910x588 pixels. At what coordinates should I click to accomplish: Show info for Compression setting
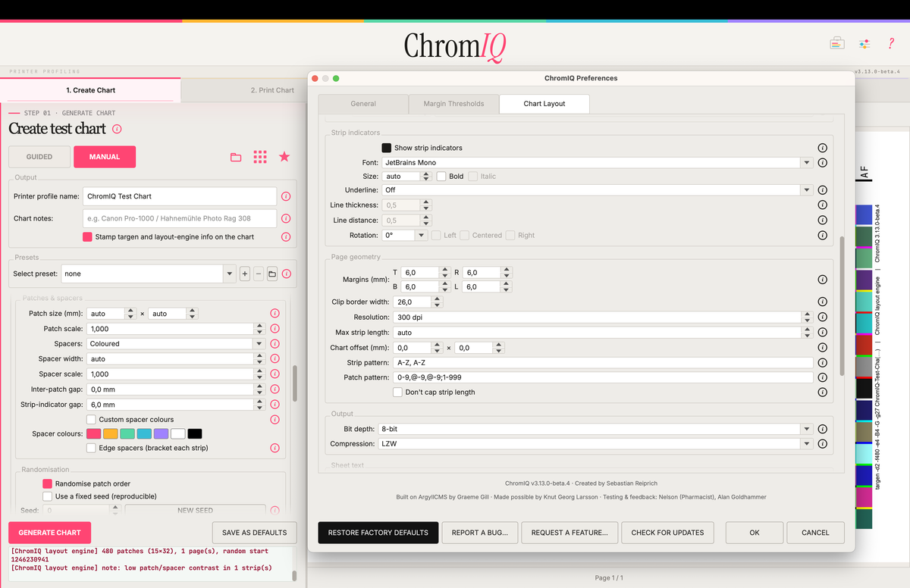tap(822, 444)
